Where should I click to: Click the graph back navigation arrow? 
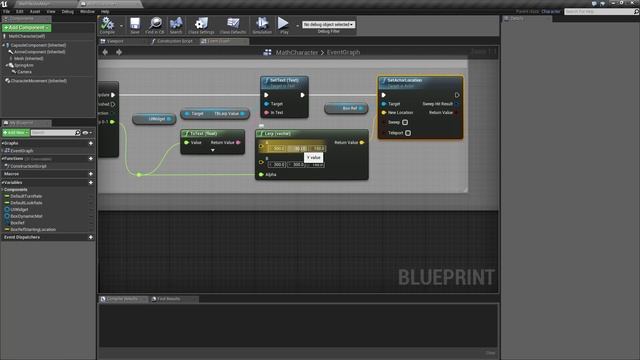pos(105,52)
